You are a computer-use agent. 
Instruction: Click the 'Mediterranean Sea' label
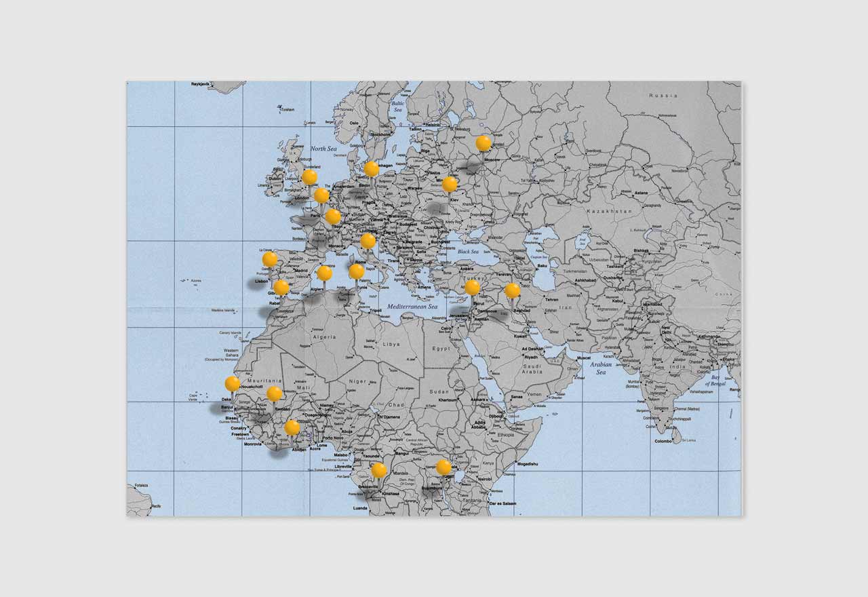(413, 307)
